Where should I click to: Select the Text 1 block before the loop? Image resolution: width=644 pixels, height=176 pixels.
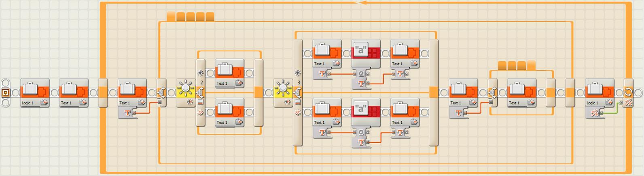coord(74,92)
